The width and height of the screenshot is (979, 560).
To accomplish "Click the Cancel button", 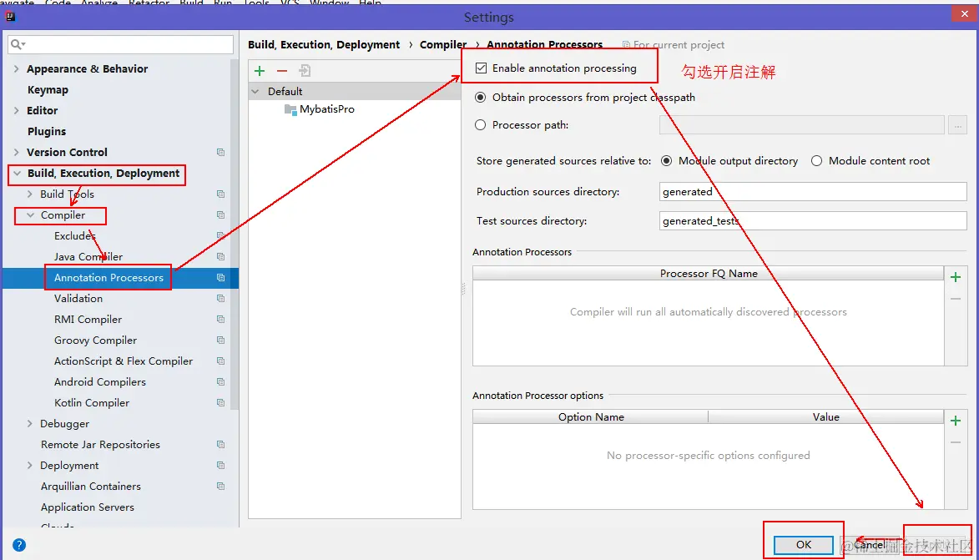I will pos(870,545).
